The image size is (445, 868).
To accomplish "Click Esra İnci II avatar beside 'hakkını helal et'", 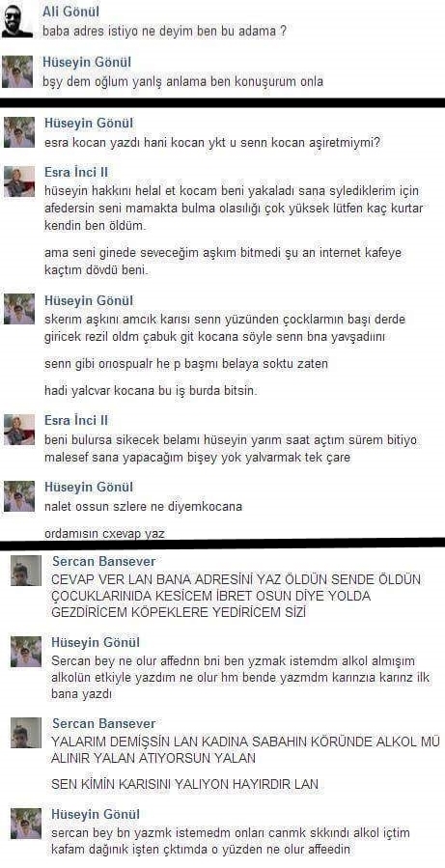I will pyautogui.click(x=18, y=181).
